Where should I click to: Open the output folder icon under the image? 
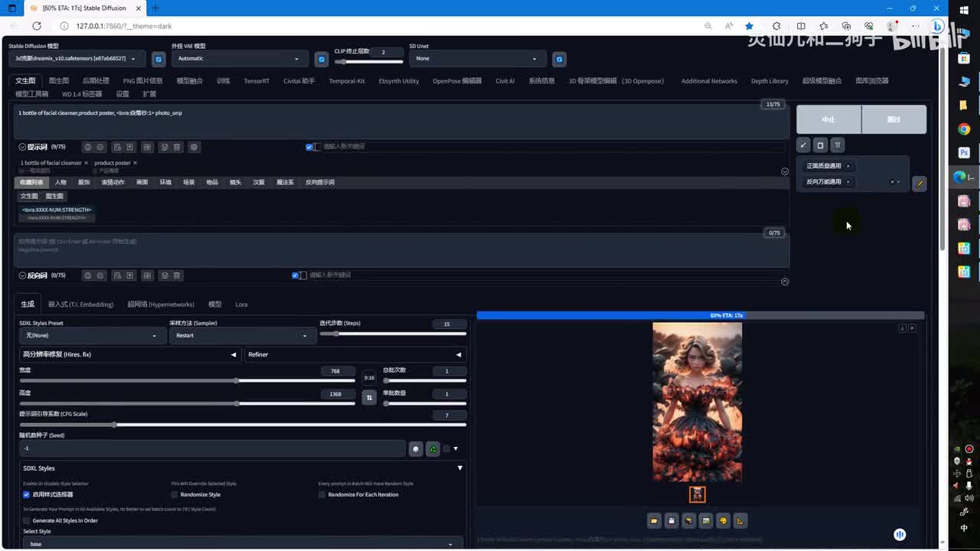pos(654,521)
